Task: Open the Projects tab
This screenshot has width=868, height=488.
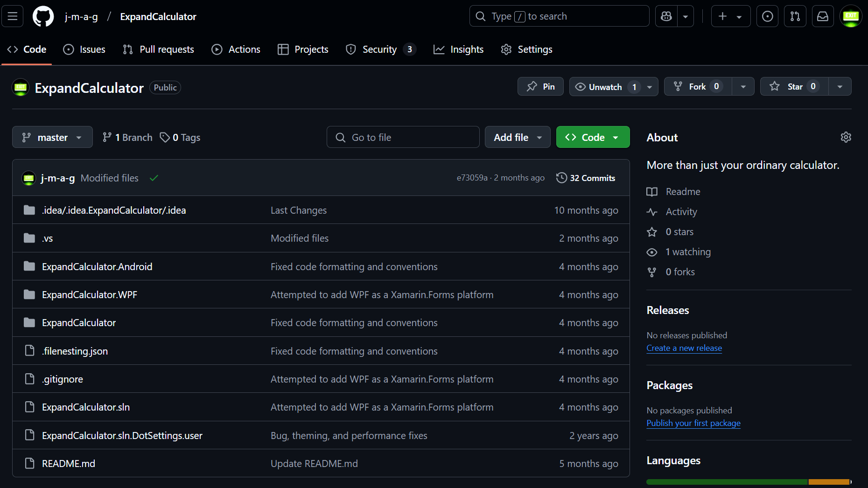Action: 303,49
